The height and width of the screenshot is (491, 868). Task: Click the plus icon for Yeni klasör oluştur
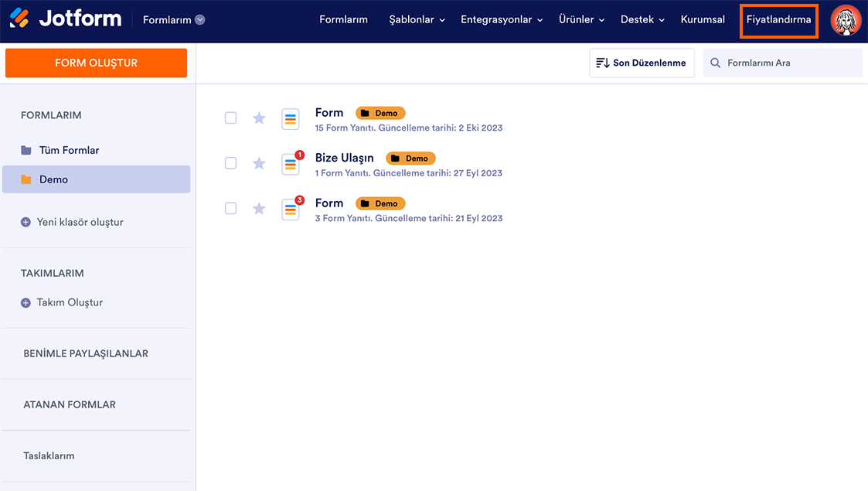click(26, 222)
